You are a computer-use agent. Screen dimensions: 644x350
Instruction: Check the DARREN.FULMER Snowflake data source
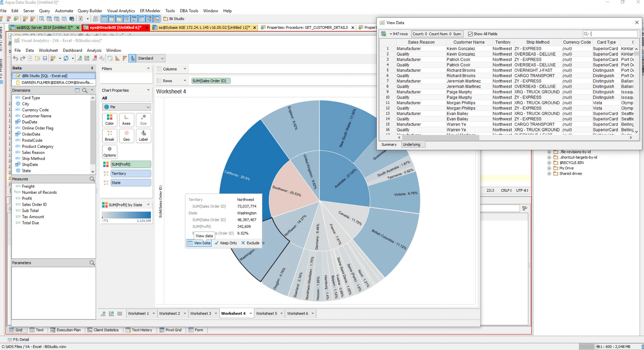(18, 82)
